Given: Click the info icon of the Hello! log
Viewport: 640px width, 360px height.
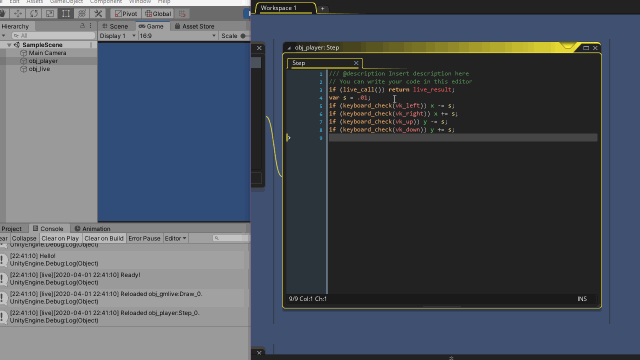Looking at the screenshot, I should click(x=3, y=260).
